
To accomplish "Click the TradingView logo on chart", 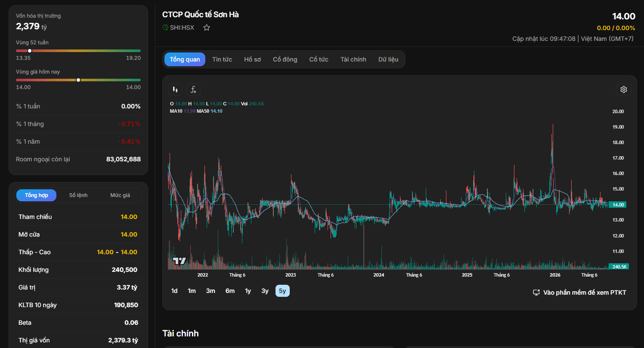I will (x=179, y=261).
